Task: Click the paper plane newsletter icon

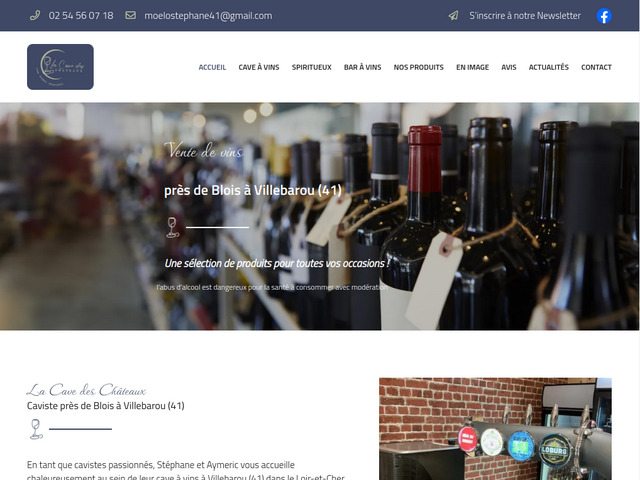Action: coord(453,16)
